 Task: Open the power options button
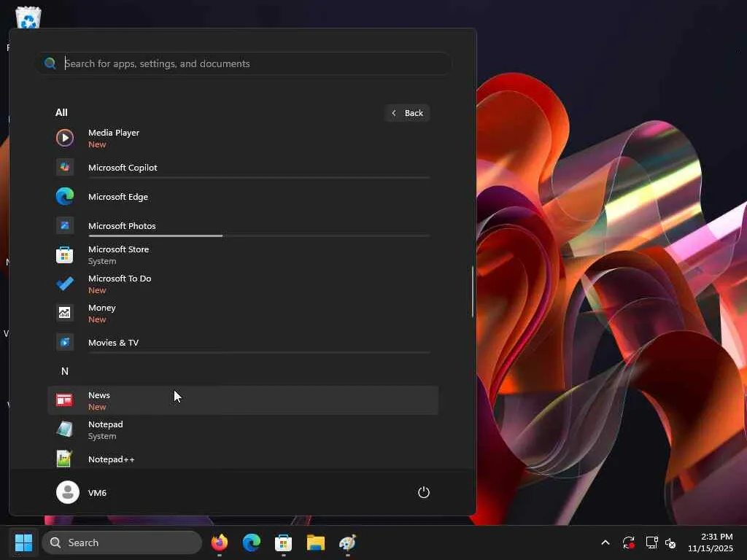tap(424, 492)
